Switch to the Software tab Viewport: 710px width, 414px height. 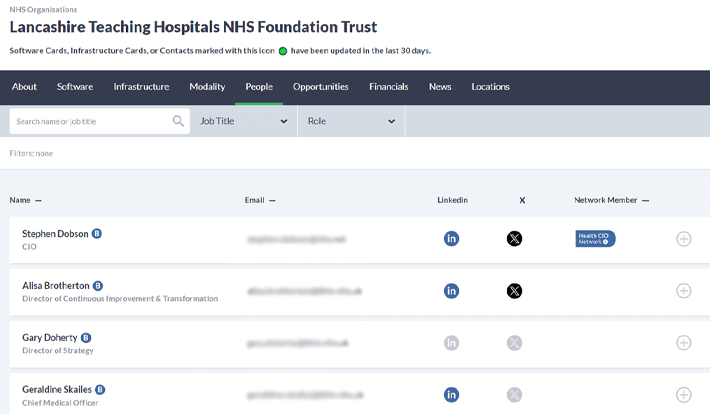pos(75,87)
